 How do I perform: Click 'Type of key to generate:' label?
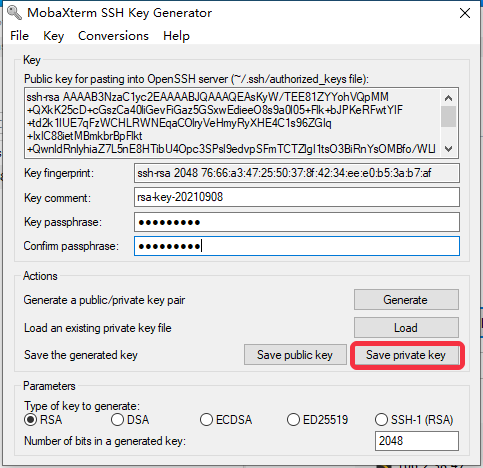point(82,406)
